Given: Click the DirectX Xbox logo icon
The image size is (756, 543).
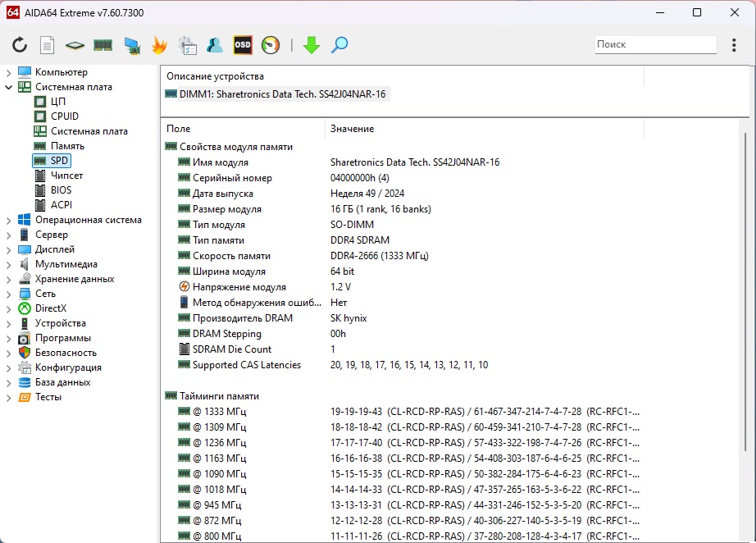Looking at the screenshot, I should click(x=25, y=308).
